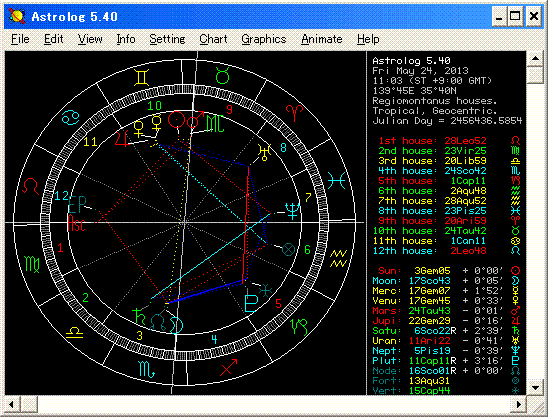The width and height of the screenshot is (548, 417).
Task: Click the Part of Fortune symbol in chart
Action: 288,250
